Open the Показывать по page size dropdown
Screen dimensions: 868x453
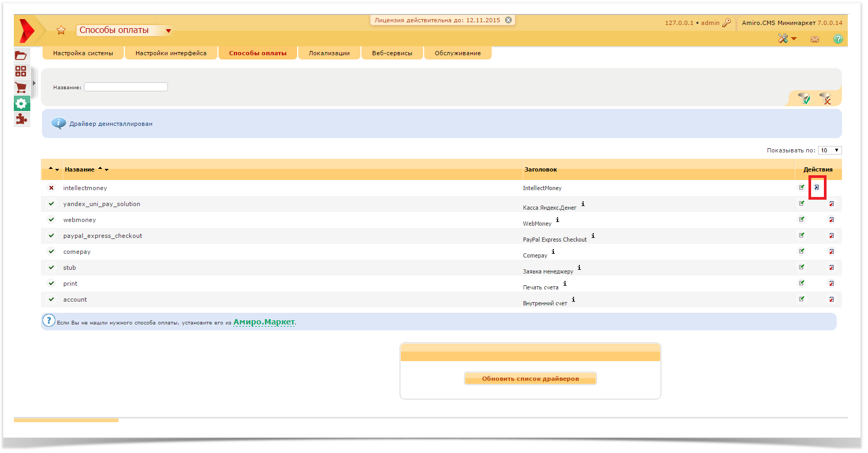click(x=829, y=150)
